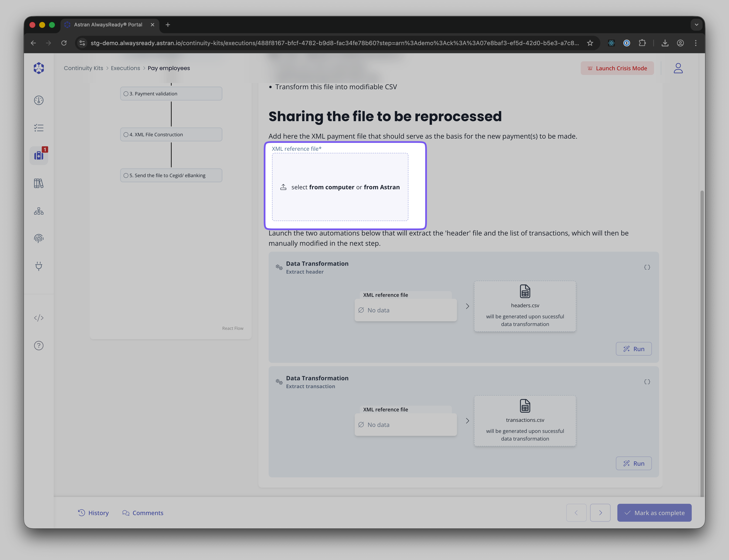Select step 5 Send file to Cegid radio
Screen dimensions: 729x560
coord(126,176)
